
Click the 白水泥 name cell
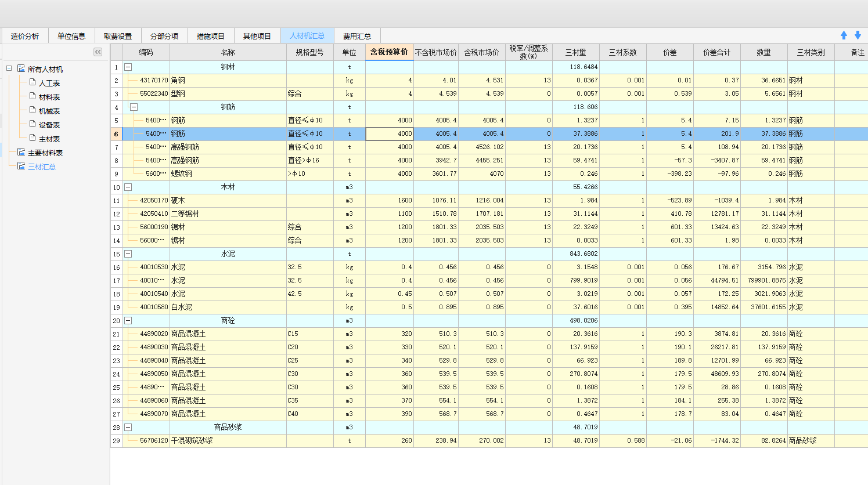click(x=228, y=307)
